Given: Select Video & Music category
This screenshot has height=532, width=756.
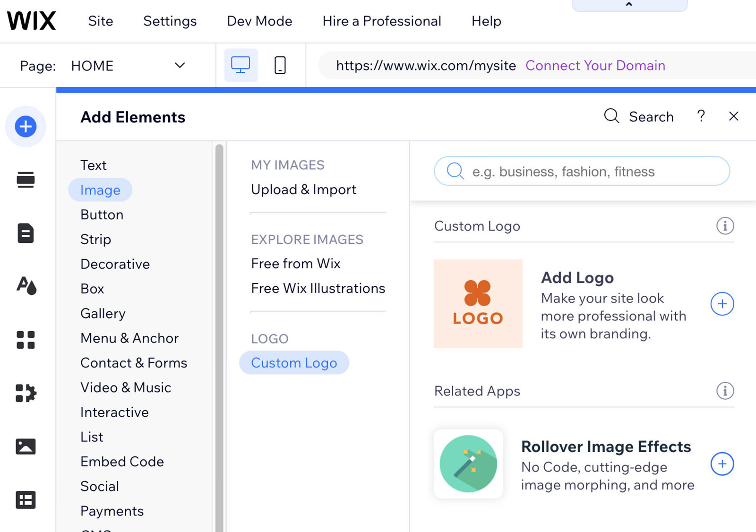Looking at the screenshot, I should [x=126, y=387].
